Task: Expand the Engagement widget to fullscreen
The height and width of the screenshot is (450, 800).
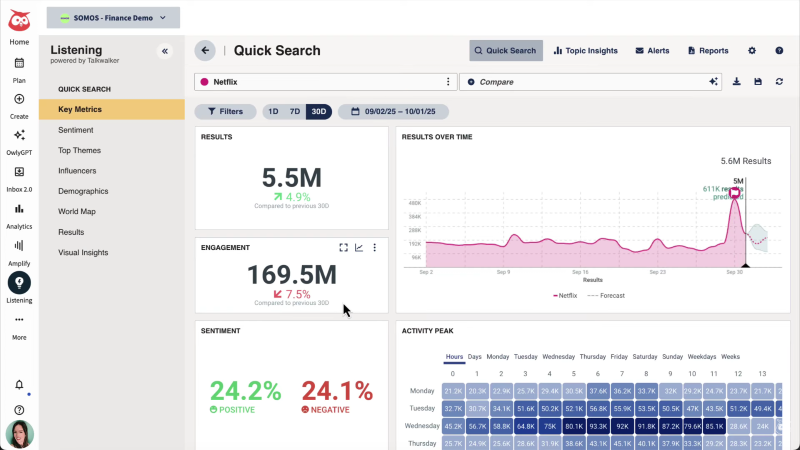Action: pyautogui.click(x=343, y=247)
